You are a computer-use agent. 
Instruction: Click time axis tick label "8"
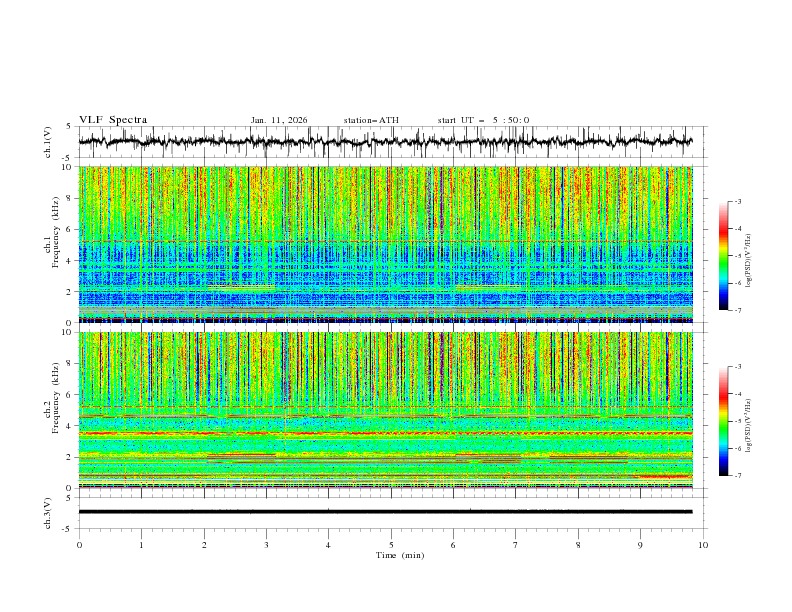[578, 545]
